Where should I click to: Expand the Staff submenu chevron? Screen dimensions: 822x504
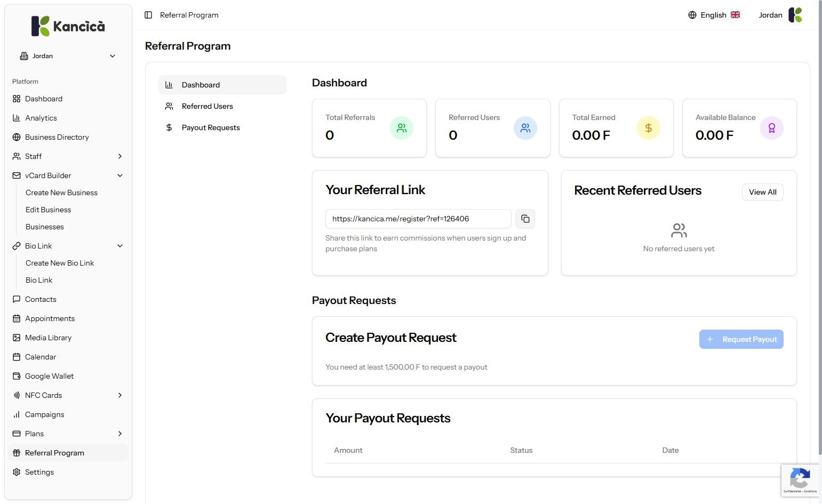pos(120,156)
